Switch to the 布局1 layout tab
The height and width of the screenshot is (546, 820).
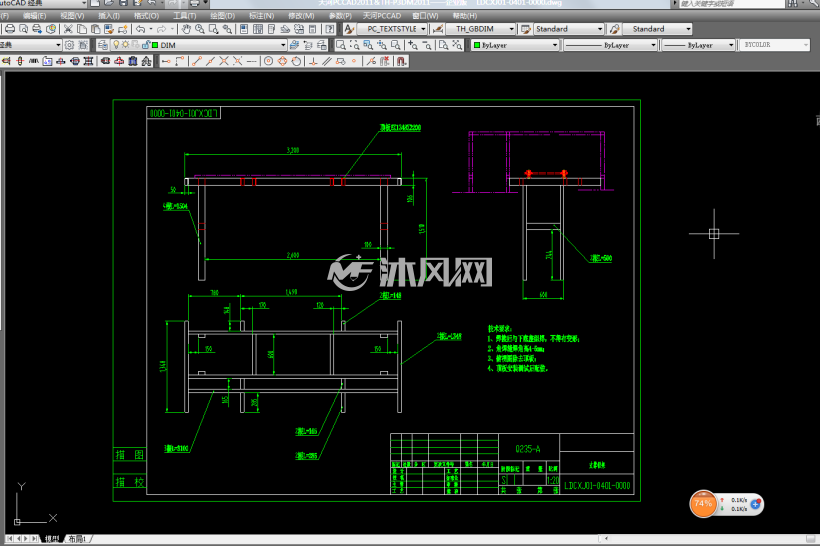click(x=77, y=539)
